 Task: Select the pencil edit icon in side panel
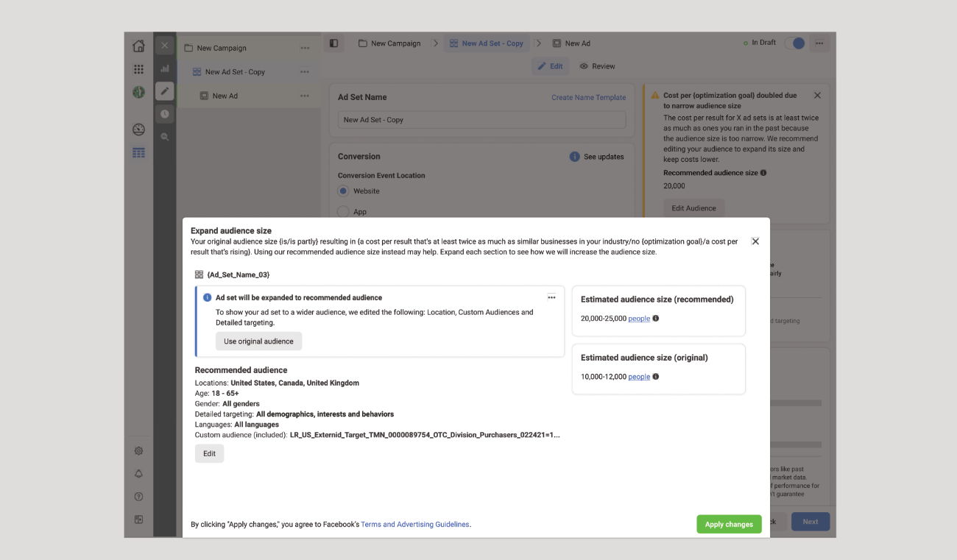[x=165, y=91]
